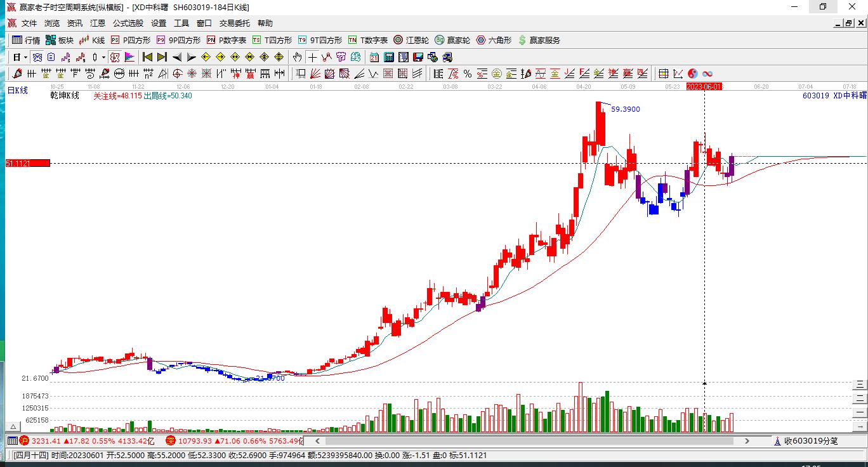Open the 行情 quotes view

coord(26,40)
